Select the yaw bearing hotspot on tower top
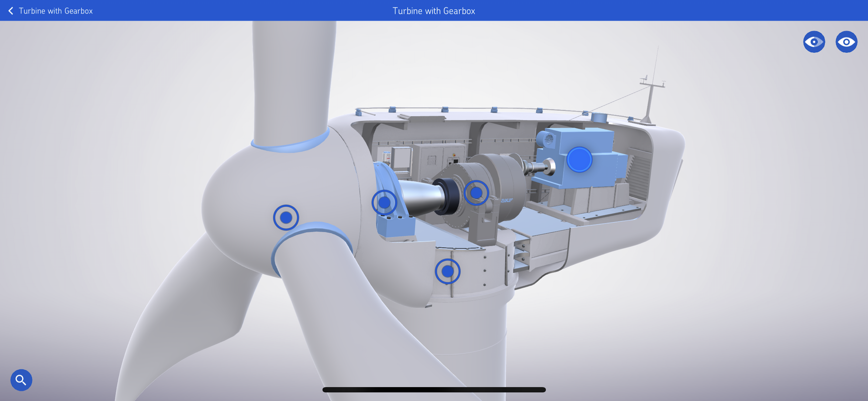The height and width of the screenshot is (401, 868). pos(448,271)
